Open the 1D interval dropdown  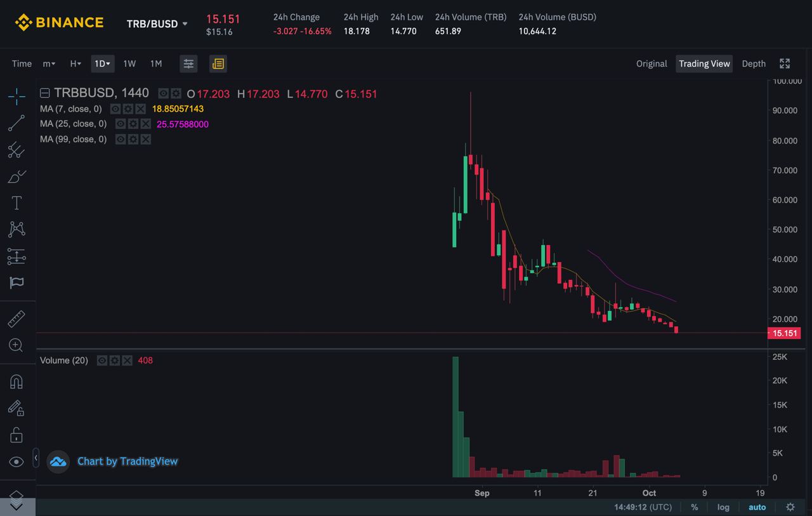point(102,63)
